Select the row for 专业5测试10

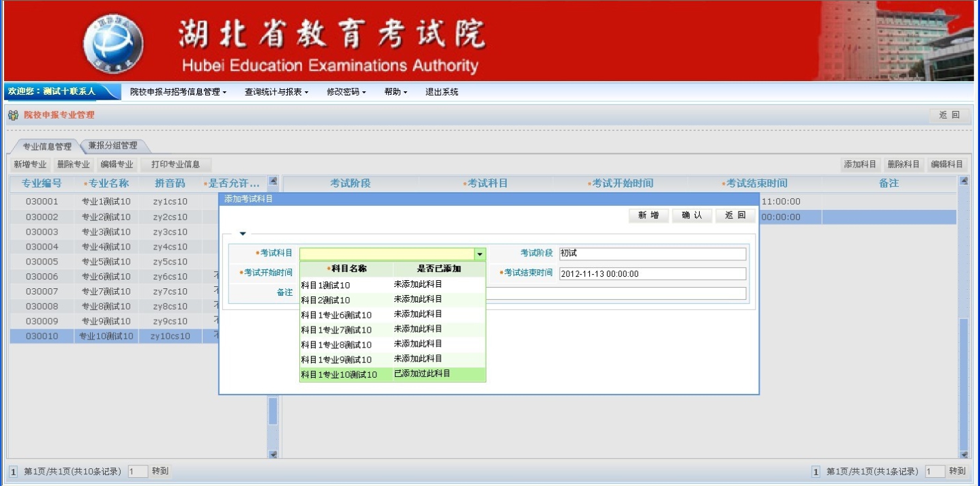[x=106, y=262]
